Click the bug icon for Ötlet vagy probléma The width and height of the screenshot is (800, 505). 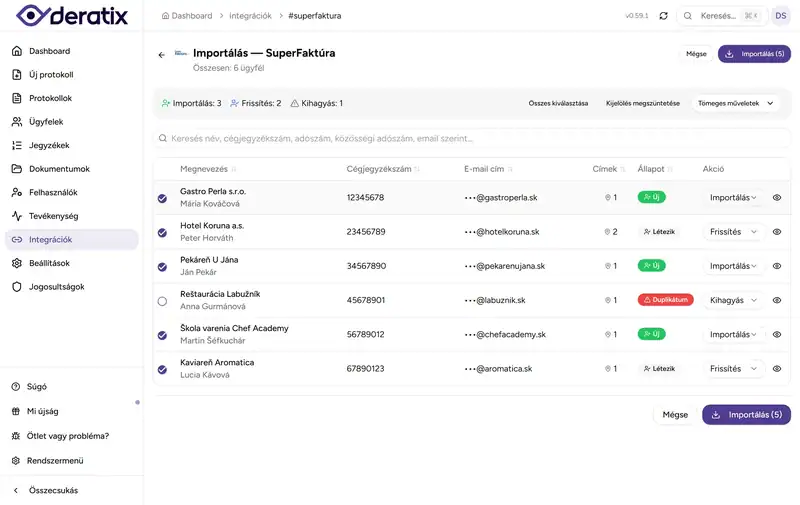point(16,436)
